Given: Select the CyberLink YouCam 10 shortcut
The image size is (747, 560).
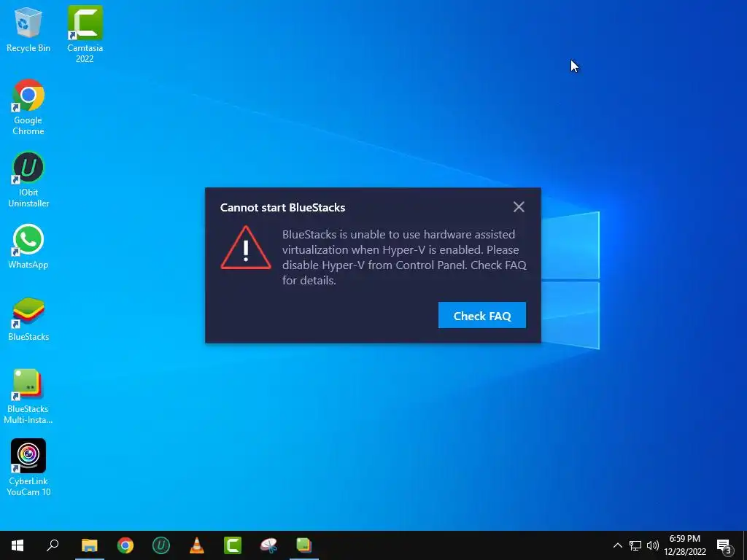Looking at the screenshot, I should [28, 467].
